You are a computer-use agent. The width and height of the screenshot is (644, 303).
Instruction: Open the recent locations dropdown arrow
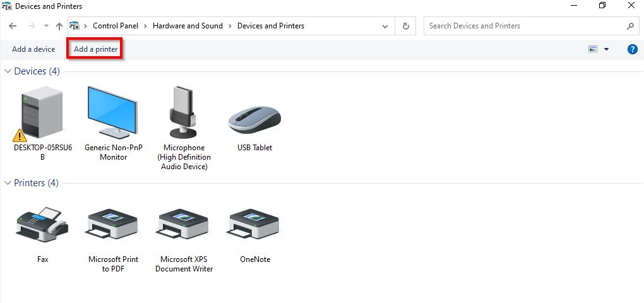coord(47,27)
